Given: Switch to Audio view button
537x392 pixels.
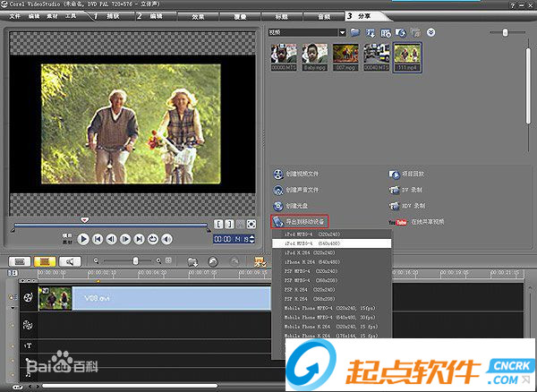Looking at the screenshot, I should coord(70,261).
